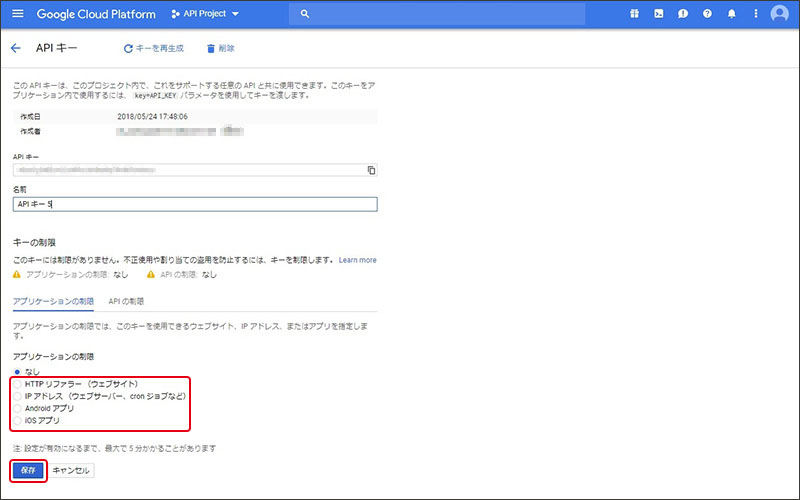Open the gift free trial icon
The height and width of the screenshot is (500, 800).
[634, 14]
